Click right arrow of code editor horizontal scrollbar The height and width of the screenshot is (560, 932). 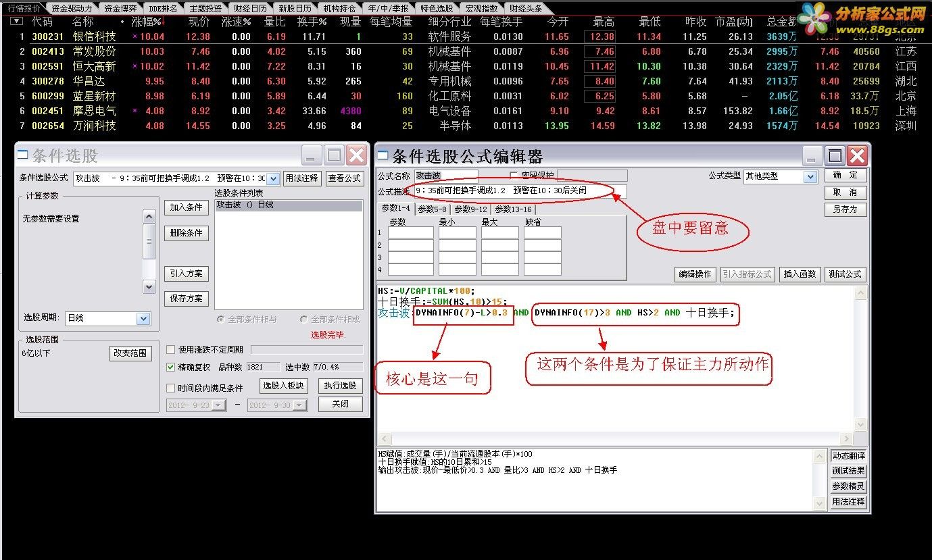click(848, 438)
